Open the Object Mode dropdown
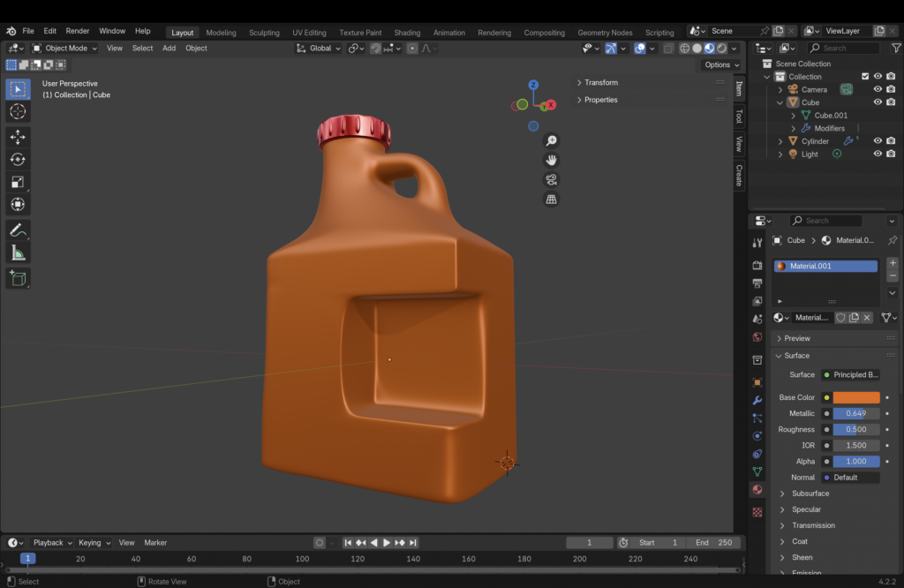The image size is (904, 588). tap(66, 49)
